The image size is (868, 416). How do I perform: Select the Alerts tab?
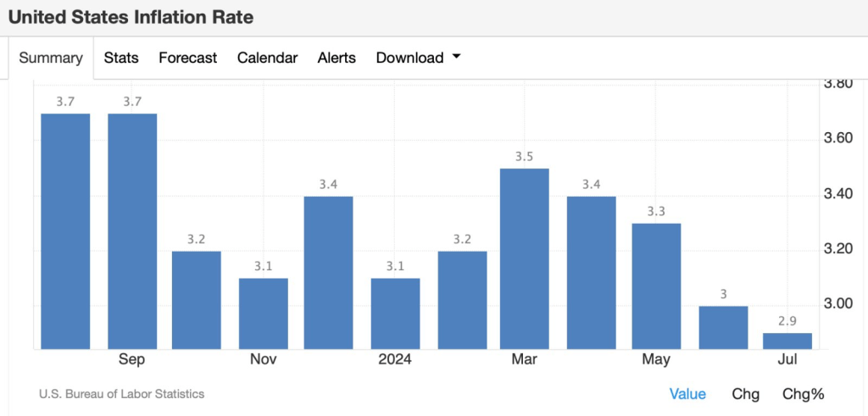337,58
